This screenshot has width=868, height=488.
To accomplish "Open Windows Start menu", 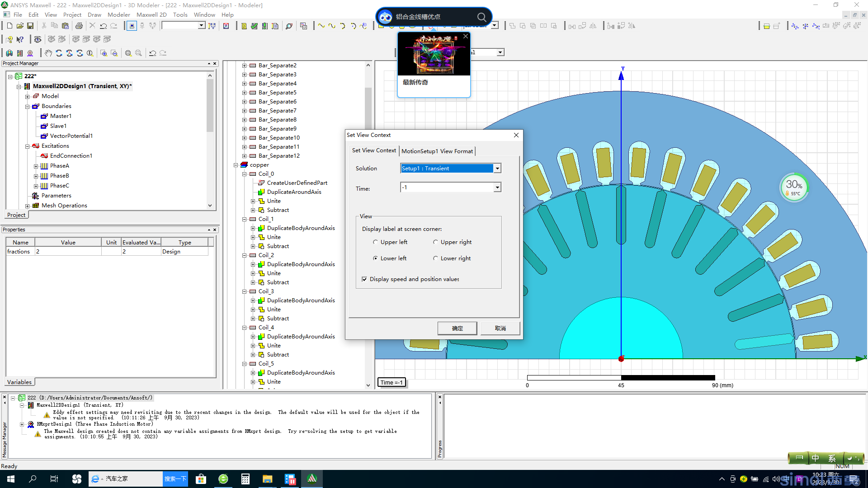I will tap(11, 479).
